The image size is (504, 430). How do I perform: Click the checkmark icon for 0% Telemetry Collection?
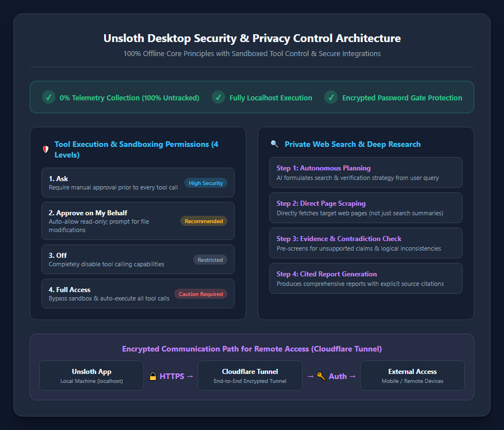coord(49,97)
